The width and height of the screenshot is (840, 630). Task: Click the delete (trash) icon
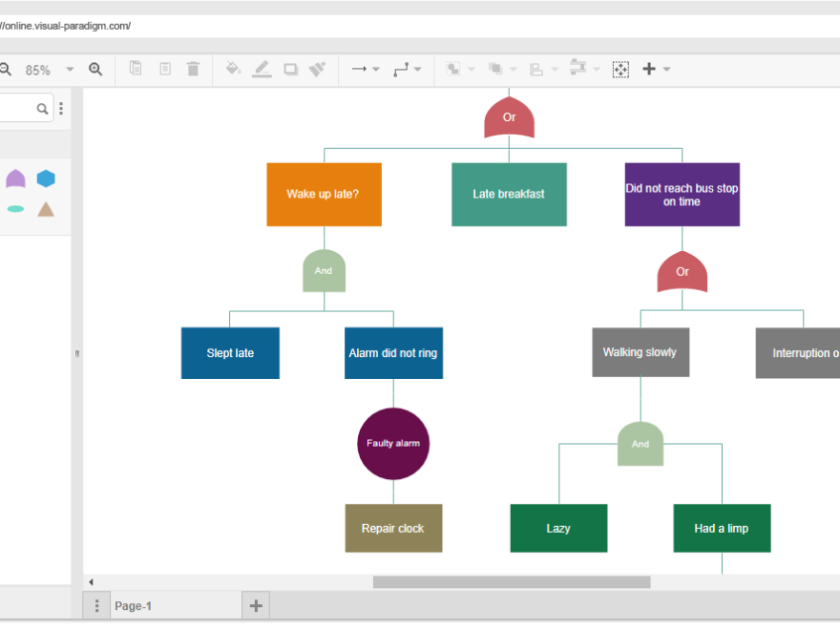click(193, 69)
